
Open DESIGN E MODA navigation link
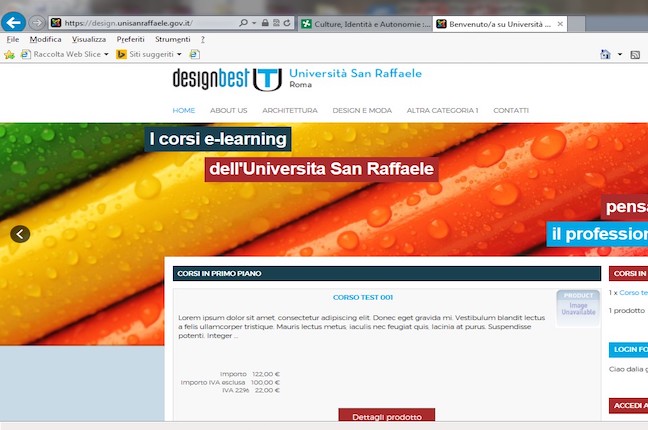tap(362, 110)
